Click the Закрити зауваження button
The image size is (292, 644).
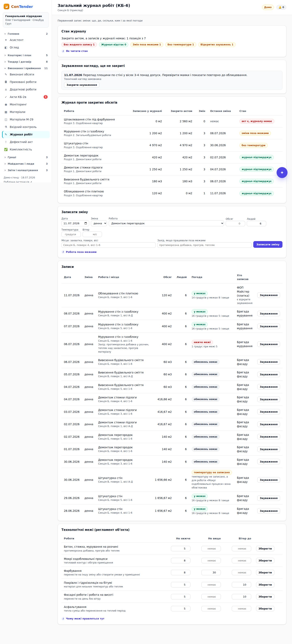[82, 85]
